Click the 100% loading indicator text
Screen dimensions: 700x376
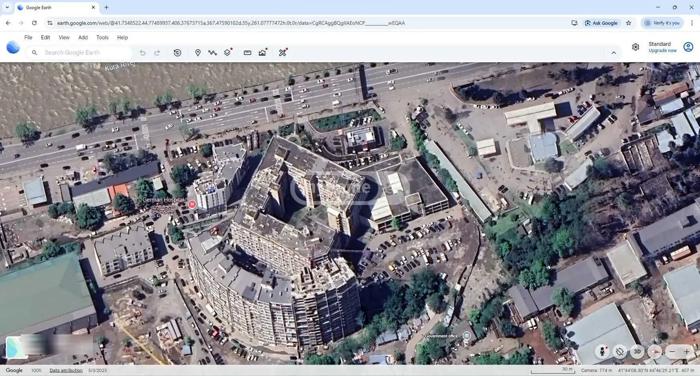(x=36, y=371)
